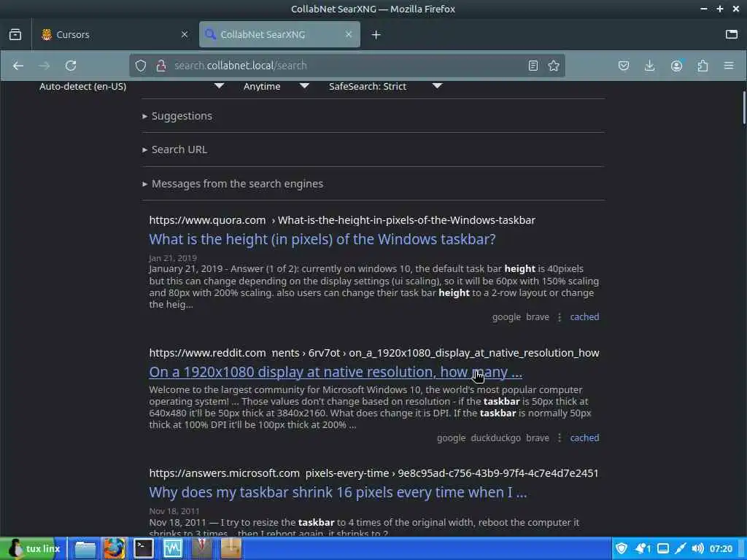The image size is (747, 560).
Task: Go back to the previous page
Action: click(x=18, y=66)
